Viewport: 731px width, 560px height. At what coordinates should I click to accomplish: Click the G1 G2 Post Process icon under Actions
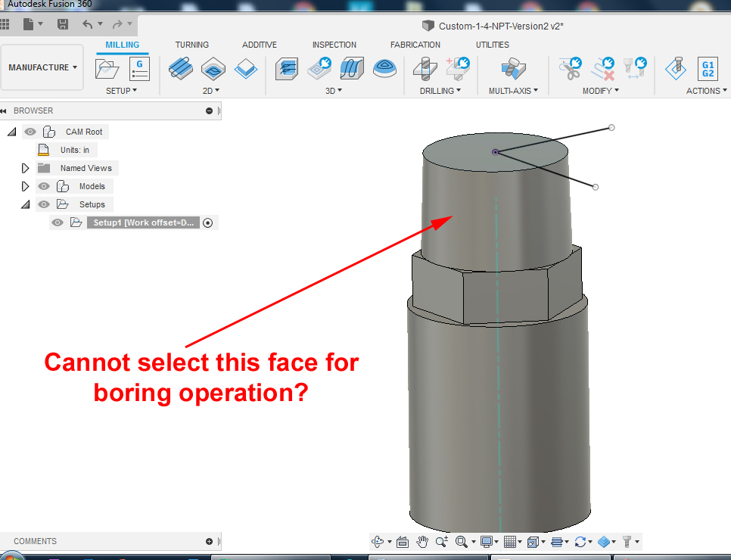(707, 70)
